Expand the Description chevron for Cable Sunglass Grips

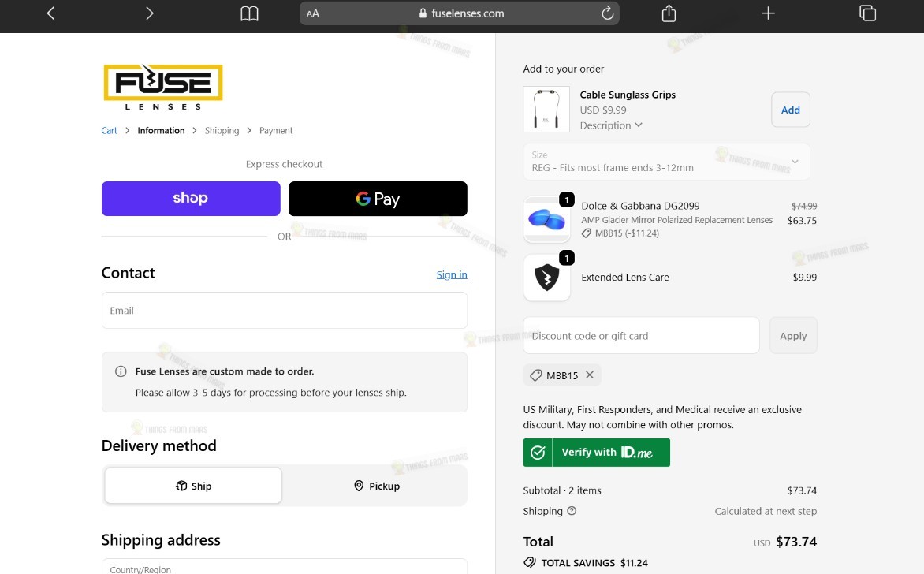[638, 125]
